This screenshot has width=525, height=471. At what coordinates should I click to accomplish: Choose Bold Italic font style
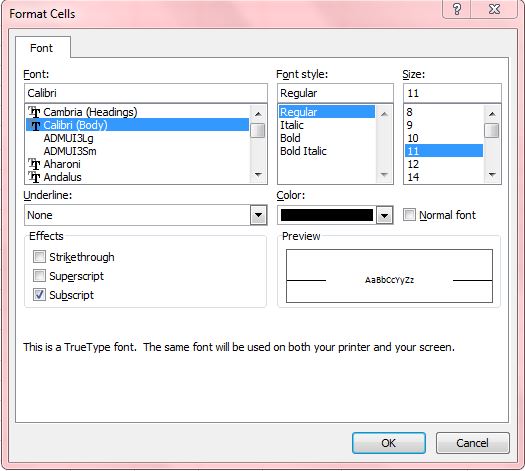click(303, 151)
